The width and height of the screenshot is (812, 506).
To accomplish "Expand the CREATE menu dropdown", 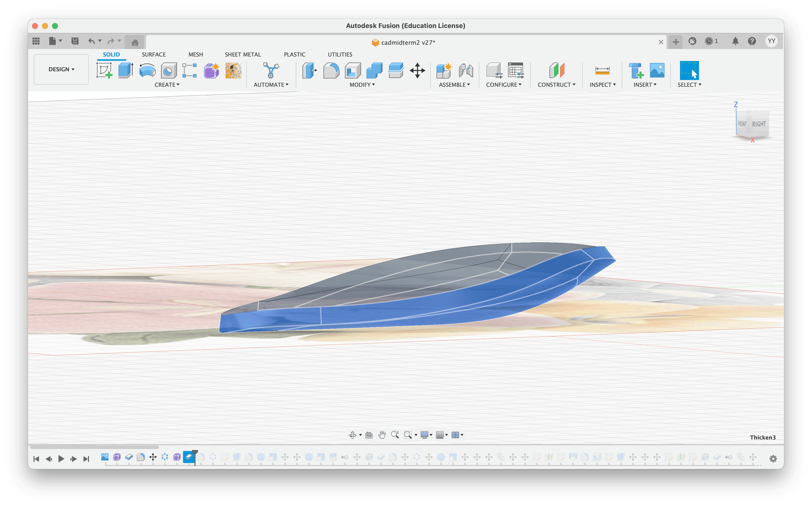I will (x=167, y=85).
